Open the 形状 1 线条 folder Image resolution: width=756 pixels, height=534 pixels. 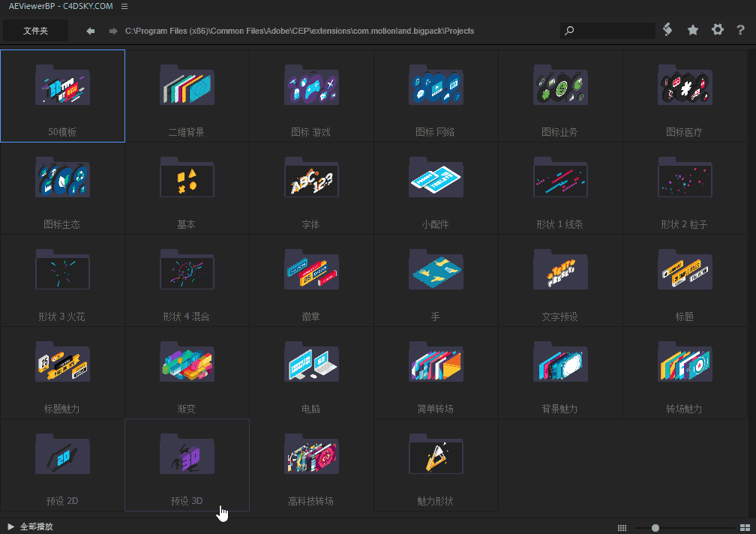click(x=560, y=188)
